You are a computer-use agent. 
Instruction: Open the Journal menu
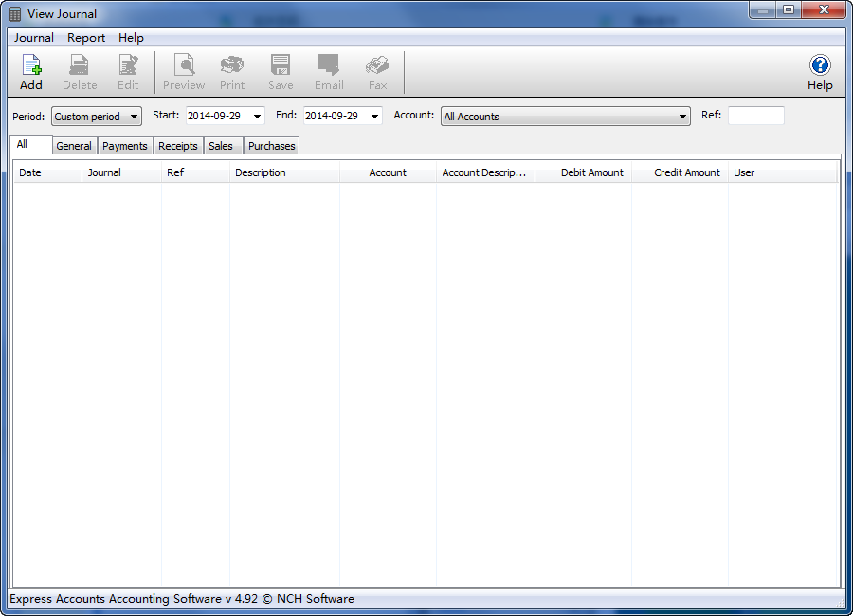[x=34, y=38]
